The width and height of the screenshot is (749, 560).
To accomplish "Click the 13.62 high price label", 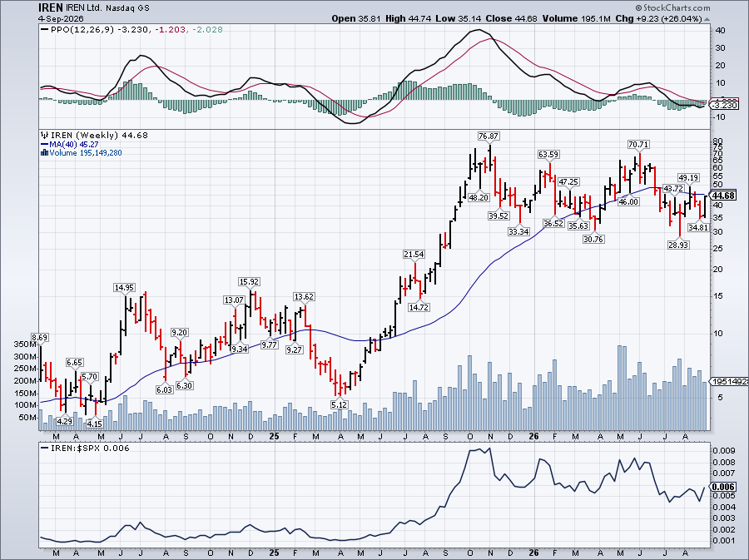I will [x=304, y=296].
